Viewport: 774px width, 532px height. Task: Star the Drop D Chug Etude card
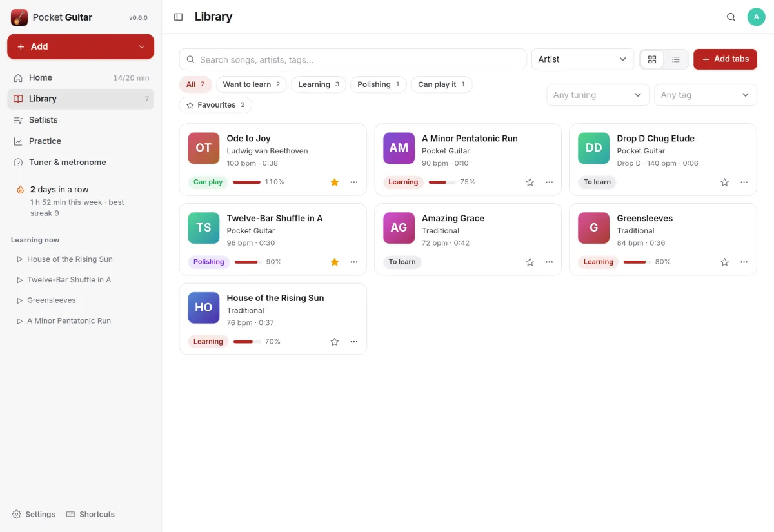click(x=725, y=182)
